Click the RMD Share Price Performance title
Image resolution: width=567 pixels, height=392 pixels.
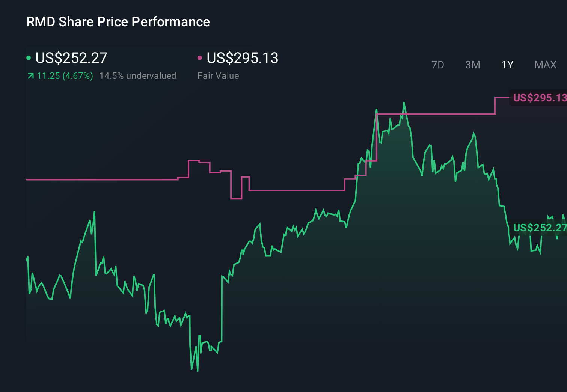tap(118, 22)
